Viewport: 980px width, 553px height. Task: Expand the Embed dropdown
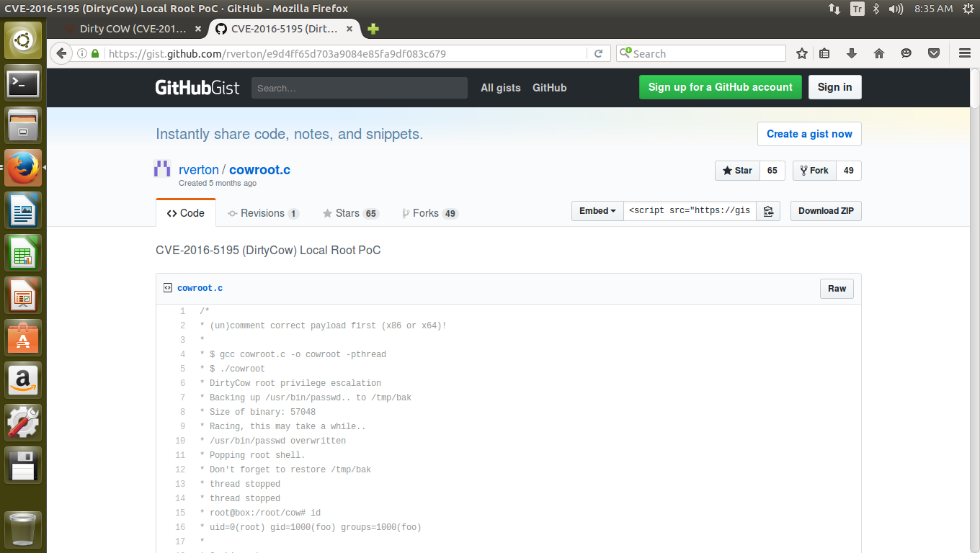(597, 211)
